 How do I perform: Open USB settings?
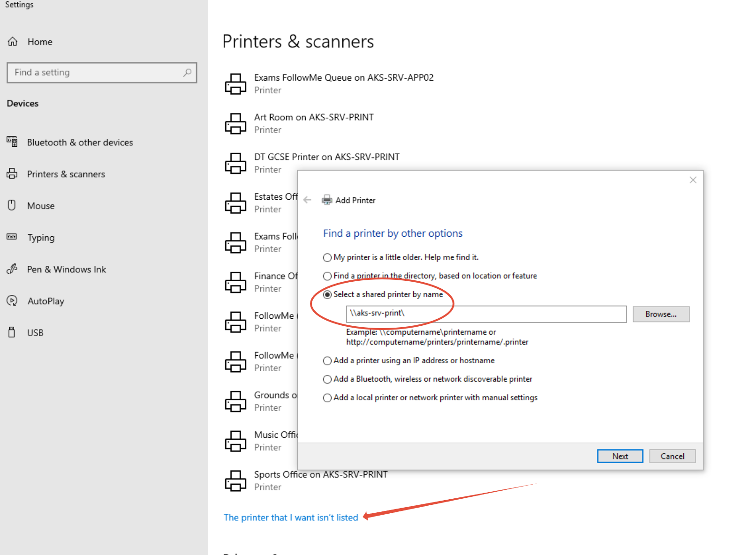click(x=35, y=333)
